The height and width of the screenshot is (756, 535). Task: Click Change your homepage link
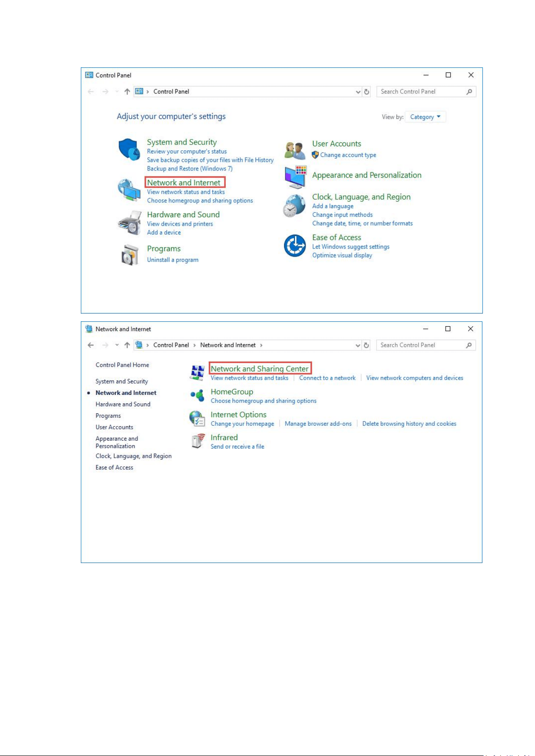242,424
